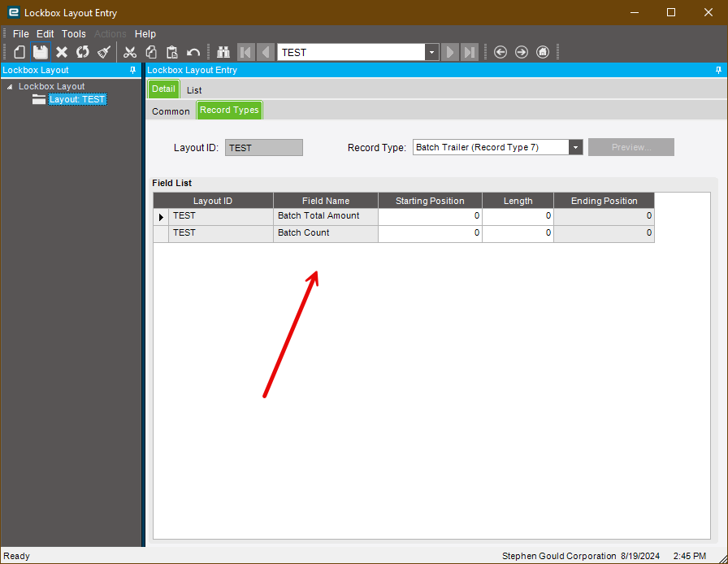Screen dimensions: 728x564
Task: Click the Layout TEST folder icon
Action: [39, 99]
